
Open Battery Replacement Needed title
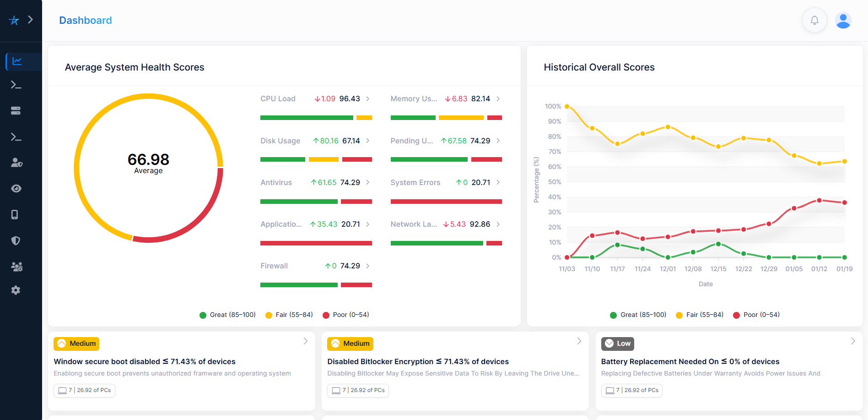[690, 362]
